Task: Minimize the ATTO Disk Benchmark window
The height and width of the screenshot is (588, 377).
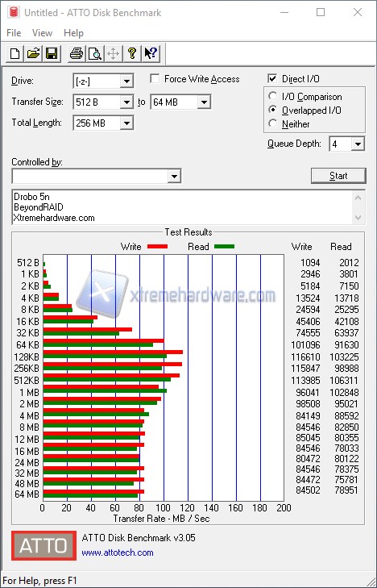Action: pyautogui.click(x=284, y=12)
